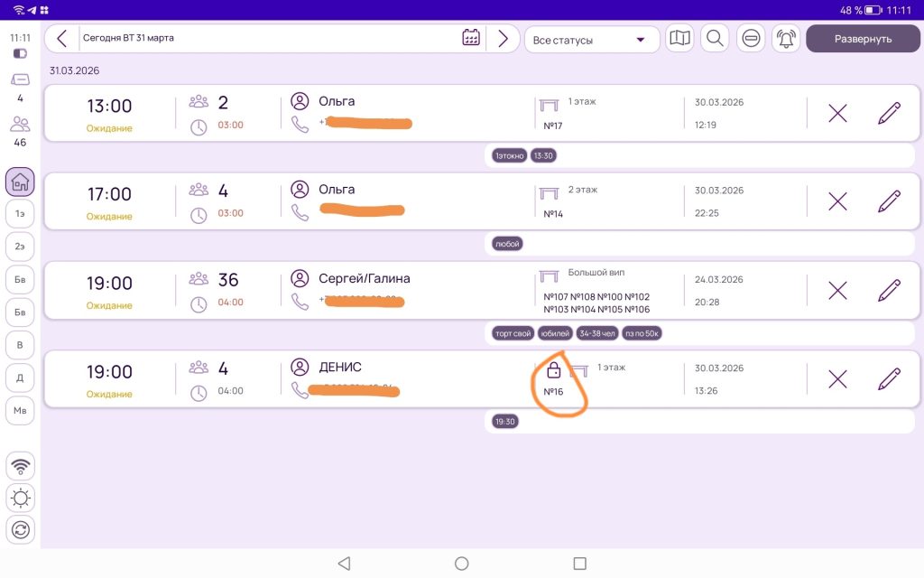Tap the brightness sun icon

pyautogui.click(x=20, y=498)
